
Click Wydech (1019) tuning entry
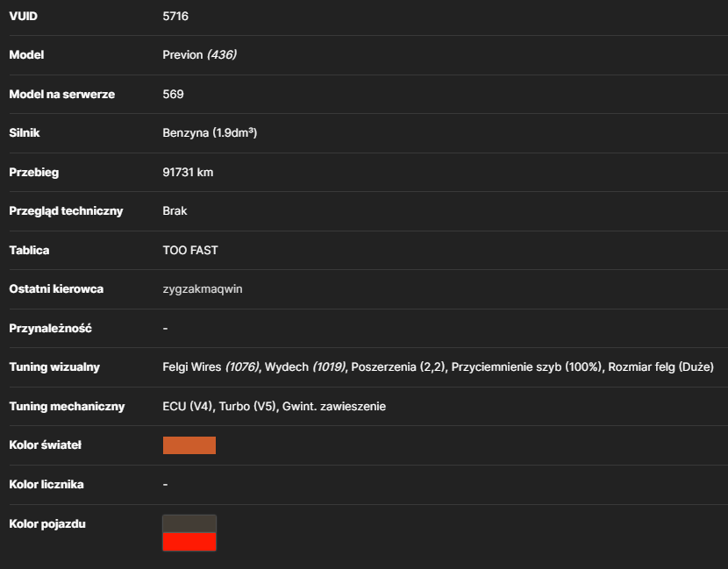[305, 366]
